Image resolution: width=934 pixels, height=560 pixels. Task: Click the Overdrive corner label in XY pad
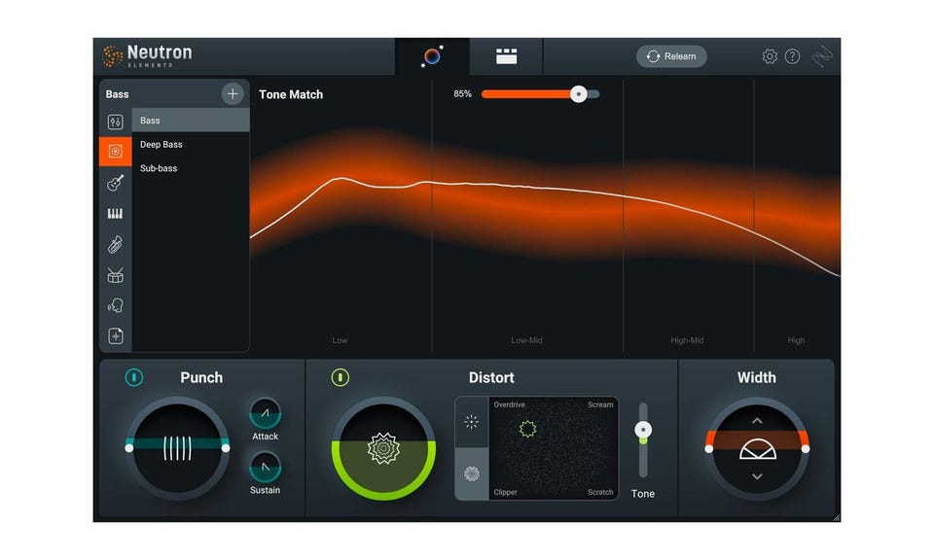click(509, 404)
